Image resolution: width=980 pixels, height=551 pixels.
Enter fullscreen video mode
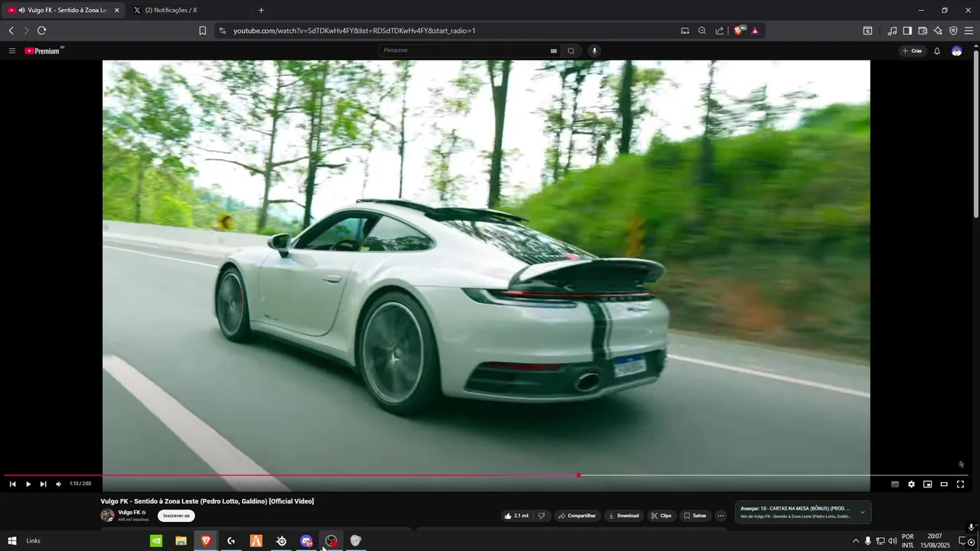[x=960, y=484]
